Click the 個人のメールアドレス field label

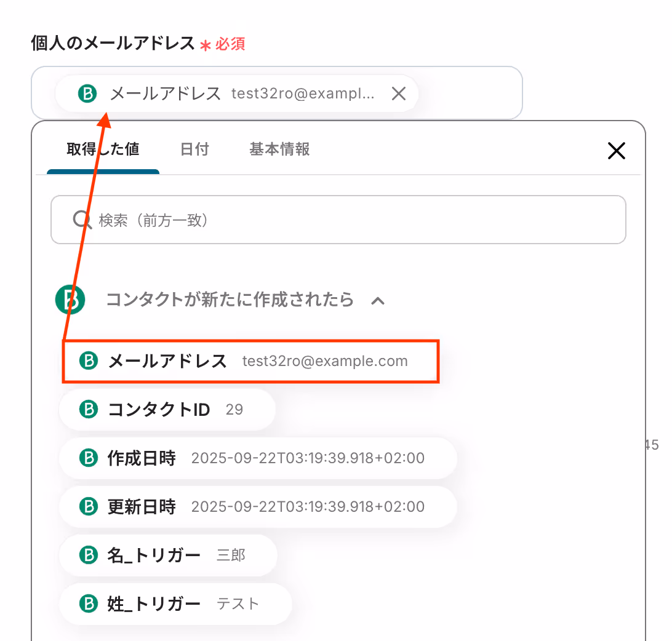point(113,43)
